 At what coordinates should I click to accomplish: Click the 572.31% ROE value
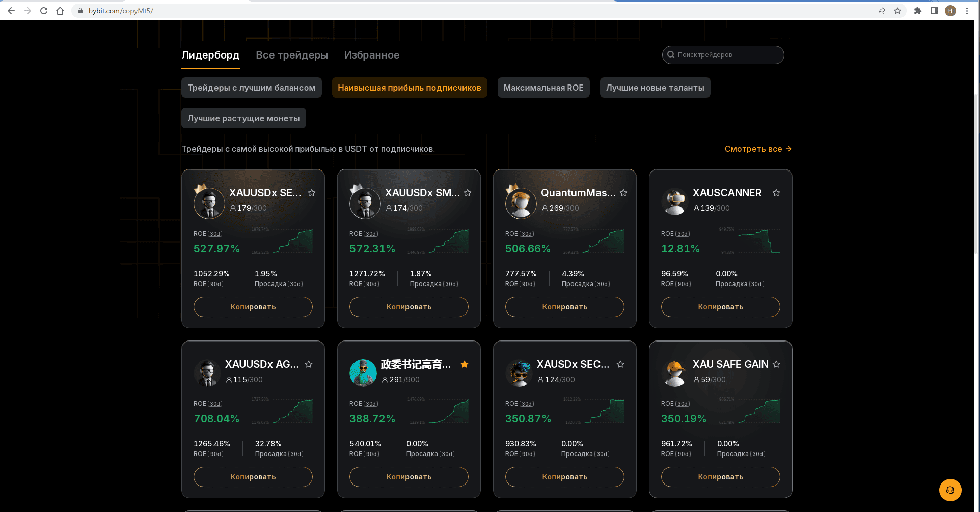(x=372, y=249)
